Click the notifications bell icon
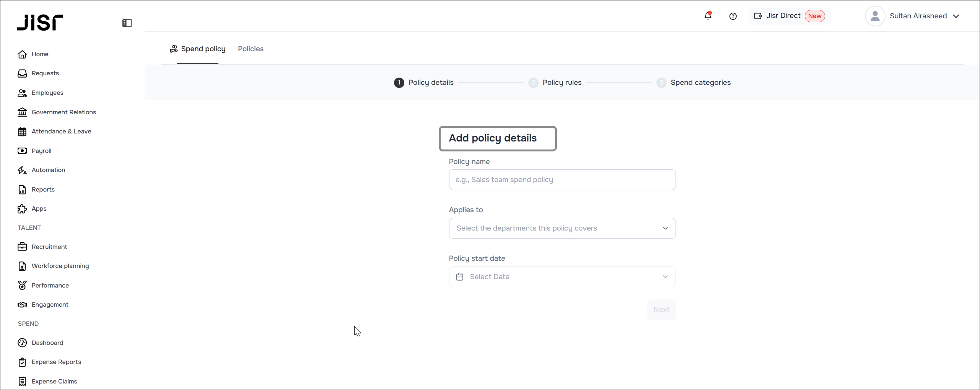This screenshot has height=390, width=980. [x=708, y=16]
